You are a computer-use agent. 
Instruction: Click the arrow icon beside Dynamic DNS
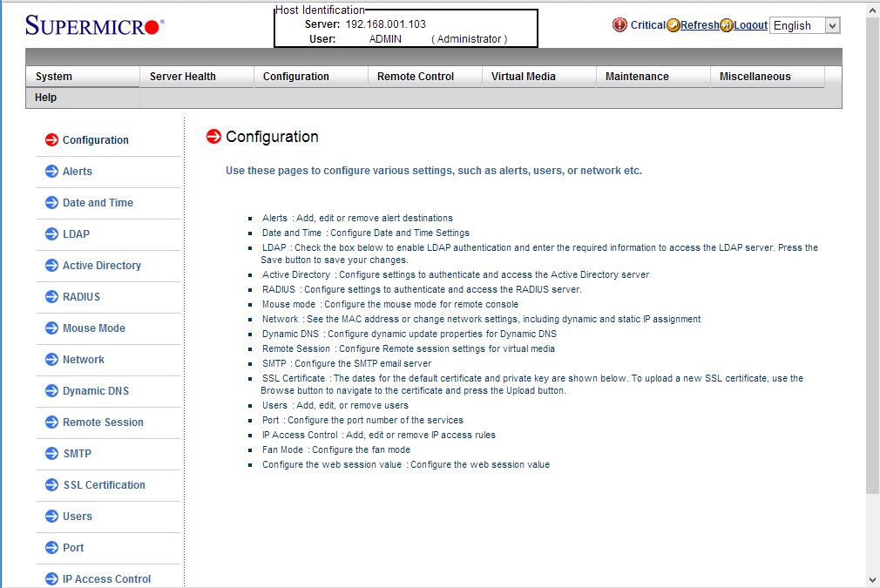51,391
